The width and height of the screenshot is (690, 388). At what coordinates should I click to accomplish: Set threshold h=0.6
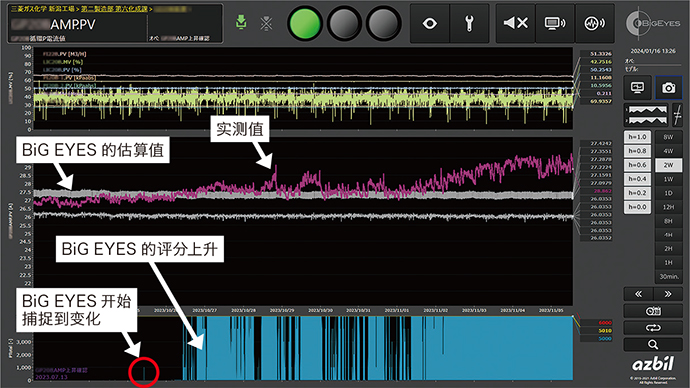[x=637, y=165]
